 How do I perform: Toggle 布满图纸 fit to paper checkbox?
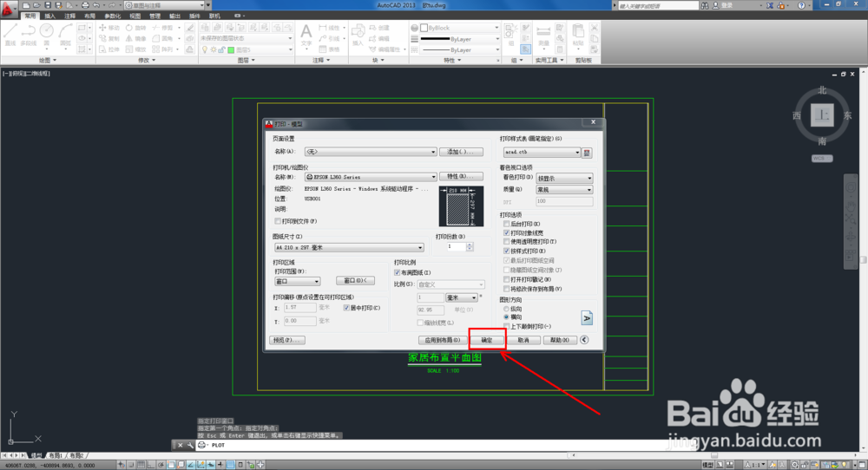click(397, 272)
